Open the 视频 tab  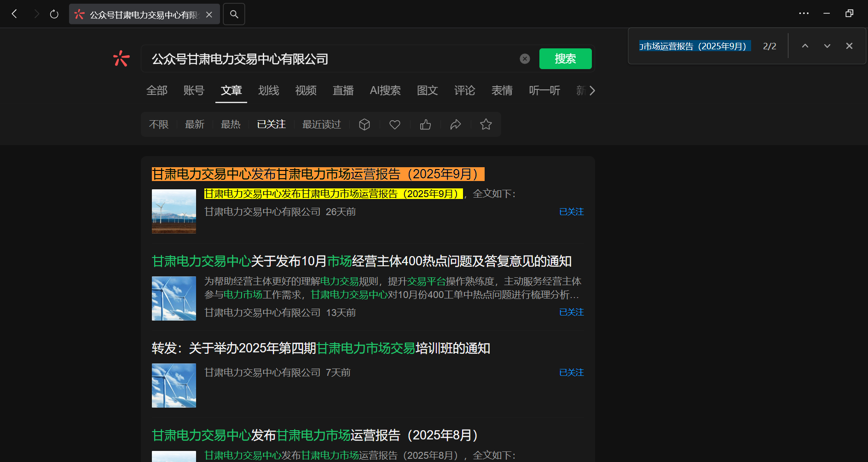pyautogui.click(x=306, y=90)
